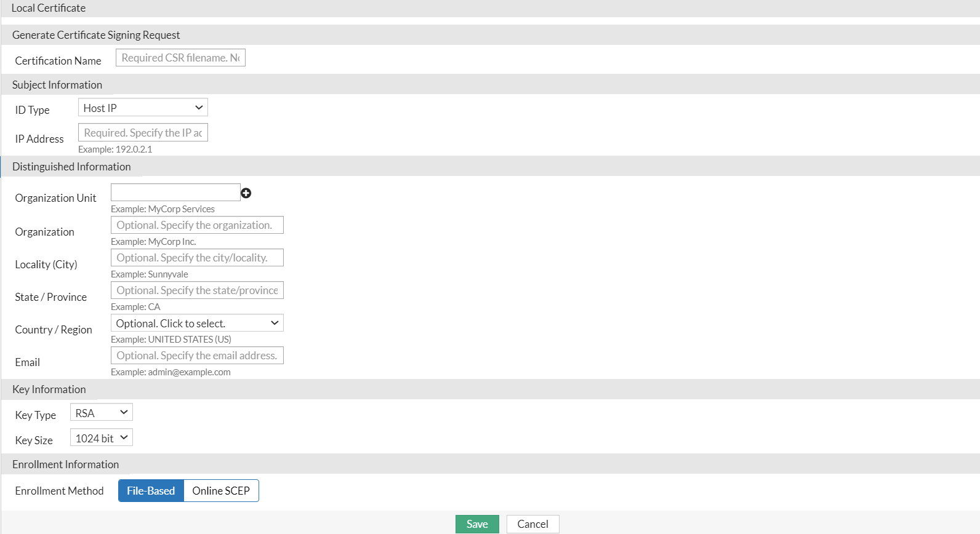Click the 'Example: MyCorp Services' hint

point(163,209)
